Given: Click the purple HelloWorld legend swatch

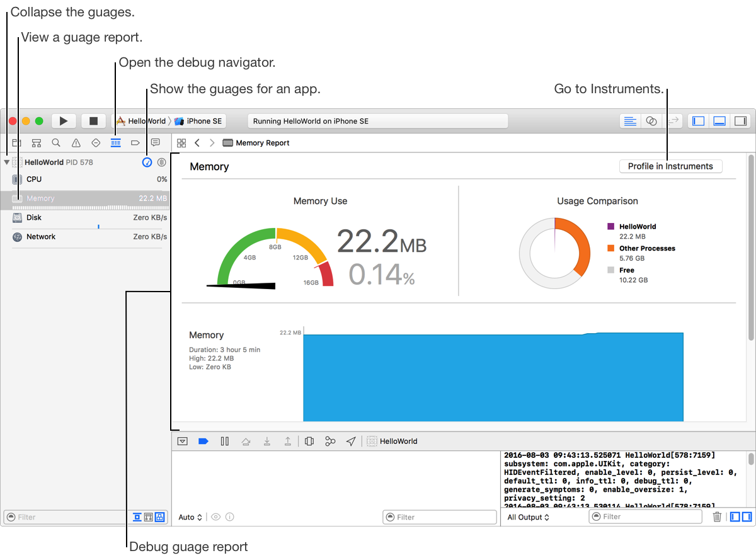Looking at the screenshot, I should [610, 226].
